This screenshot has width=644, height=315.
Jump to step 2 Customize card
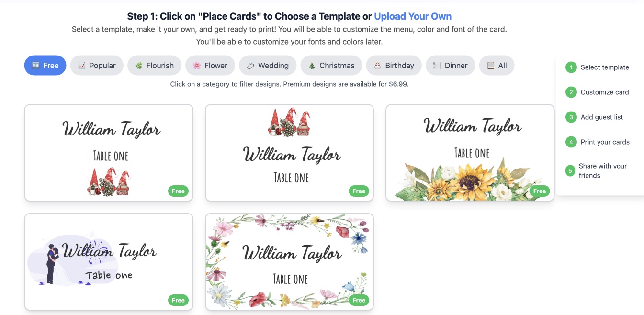pos(598,92)
